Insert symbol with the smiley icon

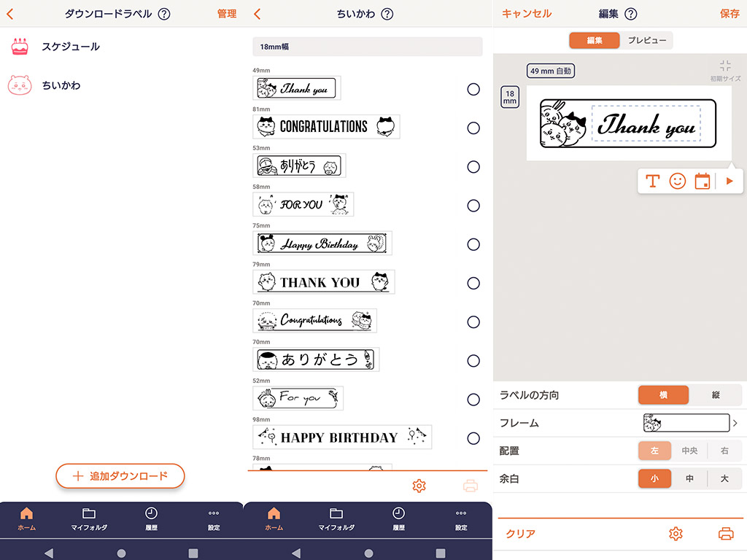(678, 182)
